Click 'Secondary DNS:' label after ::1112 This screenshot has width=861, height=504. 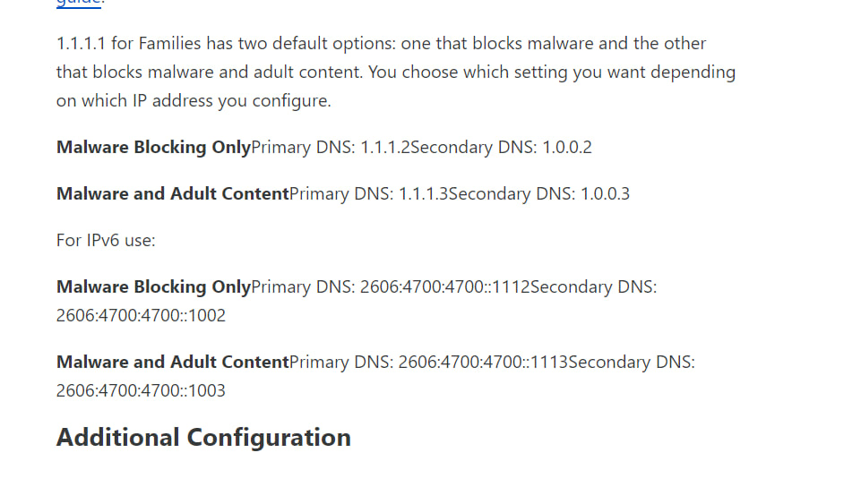click(594, 287)
